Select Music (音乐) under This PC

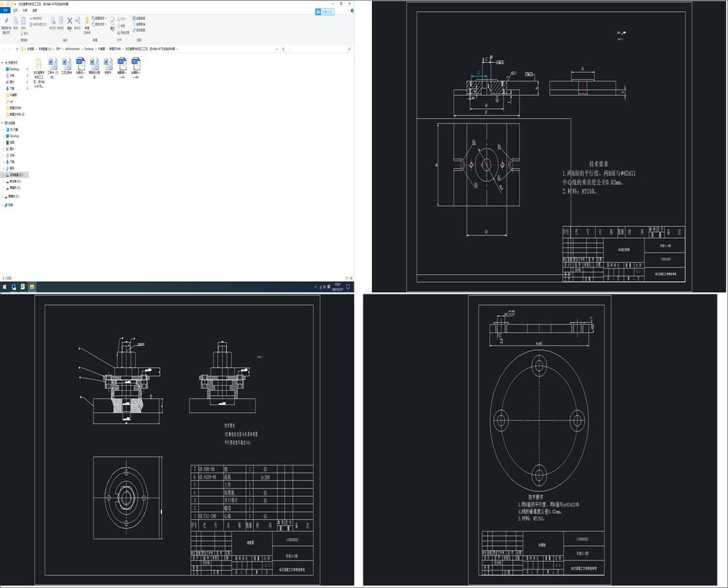click(10, 168)
